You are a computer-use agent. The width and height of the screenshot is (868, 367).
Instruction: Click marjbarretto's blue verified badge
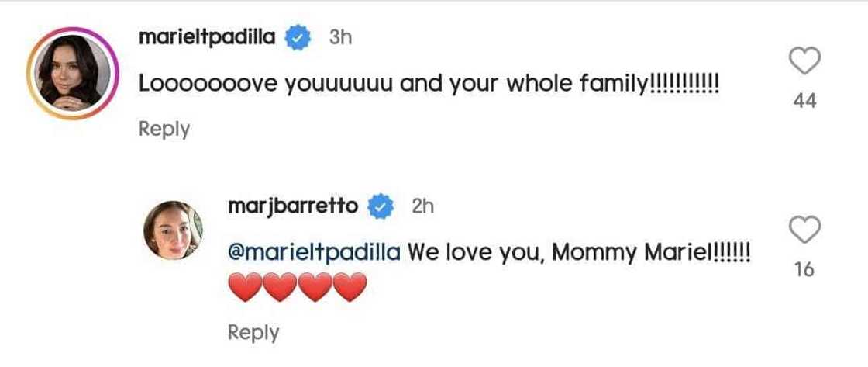[381, 206]
